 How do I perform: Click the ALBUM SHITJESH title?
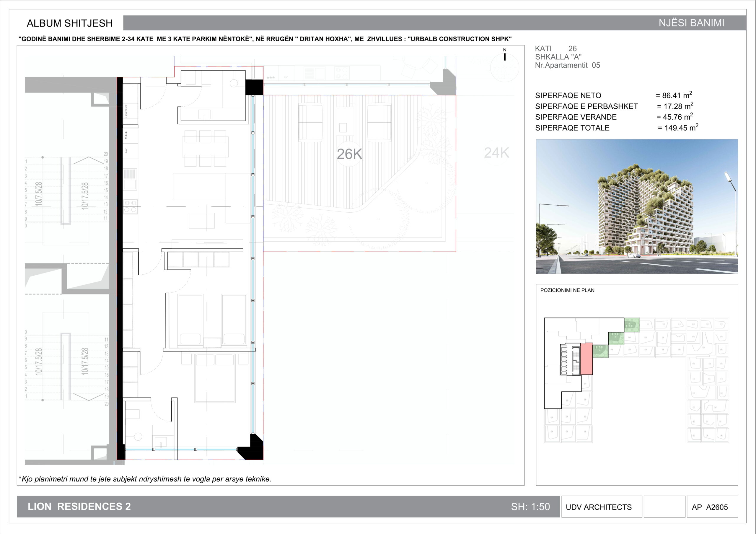(70, 23)
